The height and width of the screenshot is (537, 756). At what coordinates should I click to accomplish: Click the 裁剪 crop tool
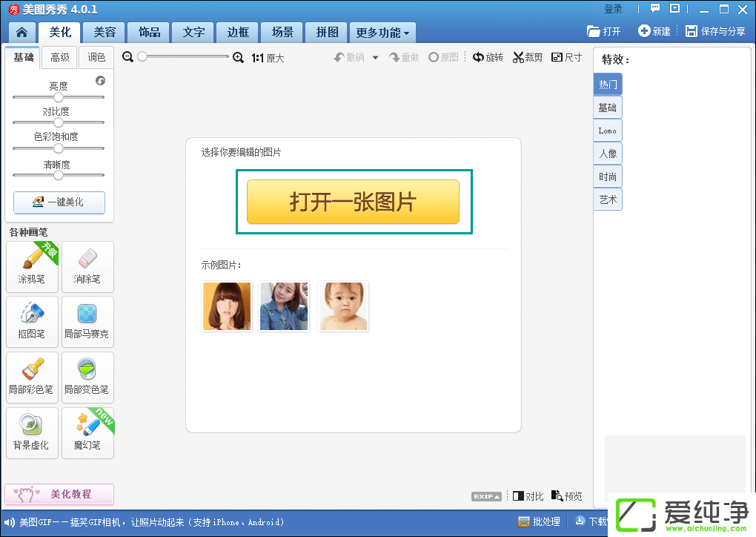pos(527,57)
